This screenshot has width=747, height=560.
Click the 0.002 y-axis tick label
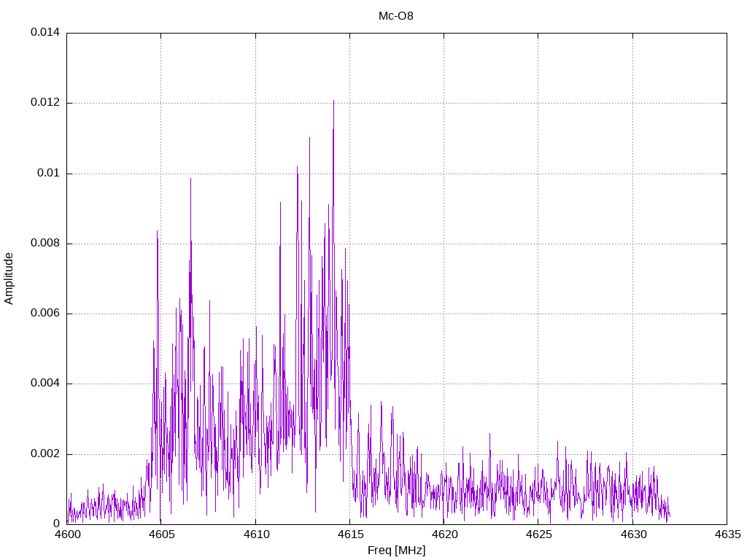click(44, 454)
